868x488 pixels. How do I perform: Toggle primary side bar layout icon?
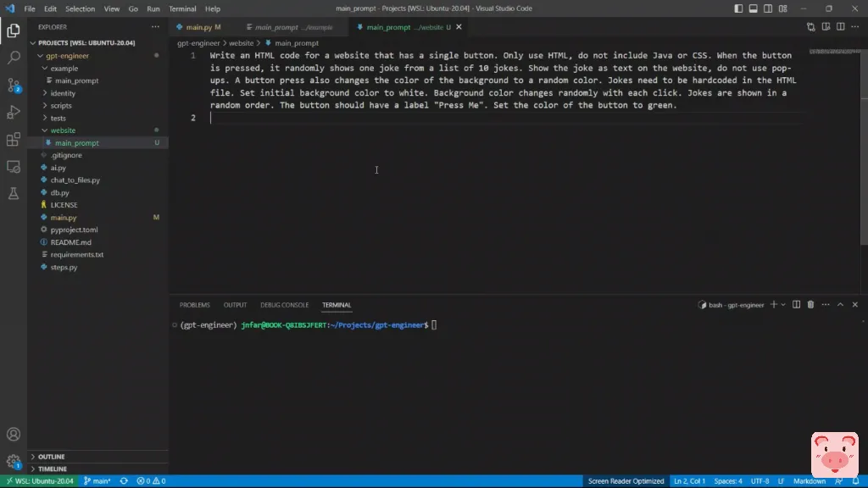tap(738, 8)
